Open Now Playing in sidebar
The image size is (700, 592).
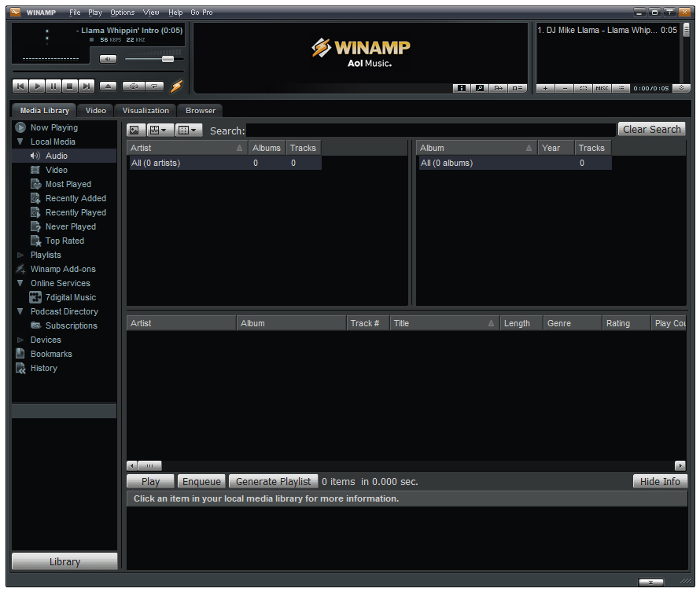(54, 127)
